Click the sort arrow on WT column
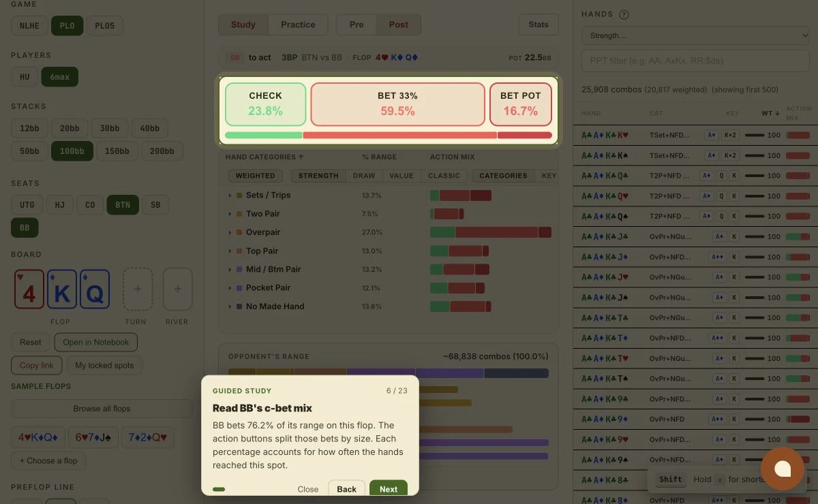This screenshot has width=818, height=504. [x=777, y=114]
